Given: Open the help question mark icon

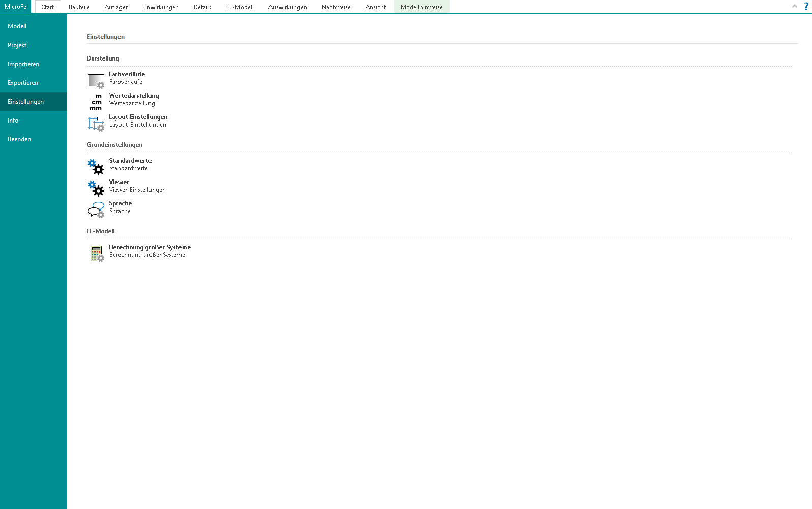Looking at the screenshot, I should pos(806,6).
